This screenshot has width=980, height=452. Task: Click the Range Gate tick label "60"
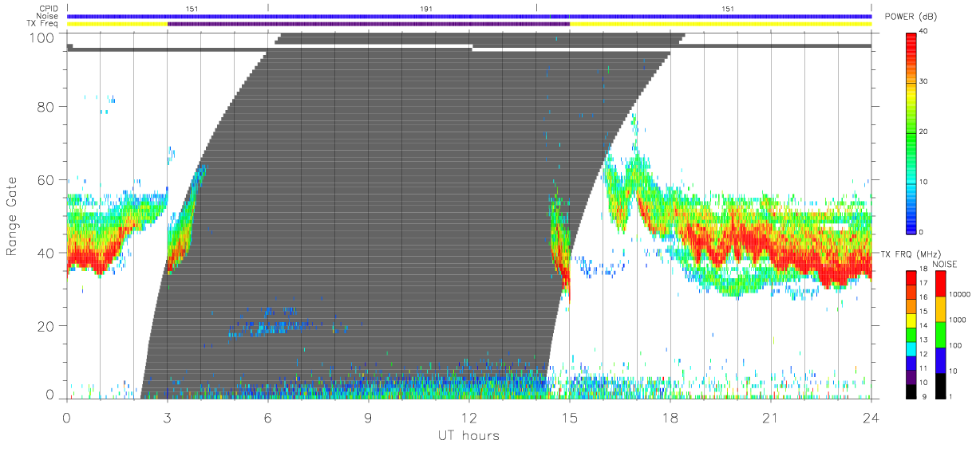pyautogui.click(x=47, y=180)
